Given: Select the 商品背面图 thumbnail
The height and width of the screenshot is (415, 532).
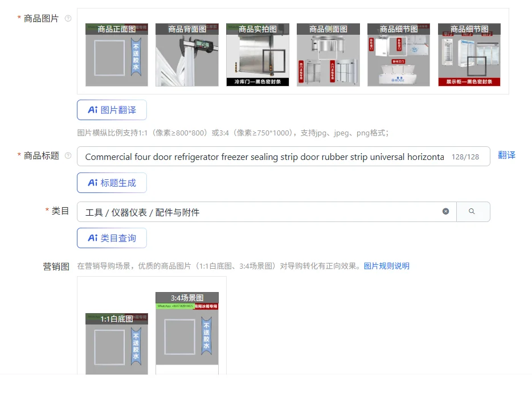Looking at the screenshot, I should [x=187, y=55].
